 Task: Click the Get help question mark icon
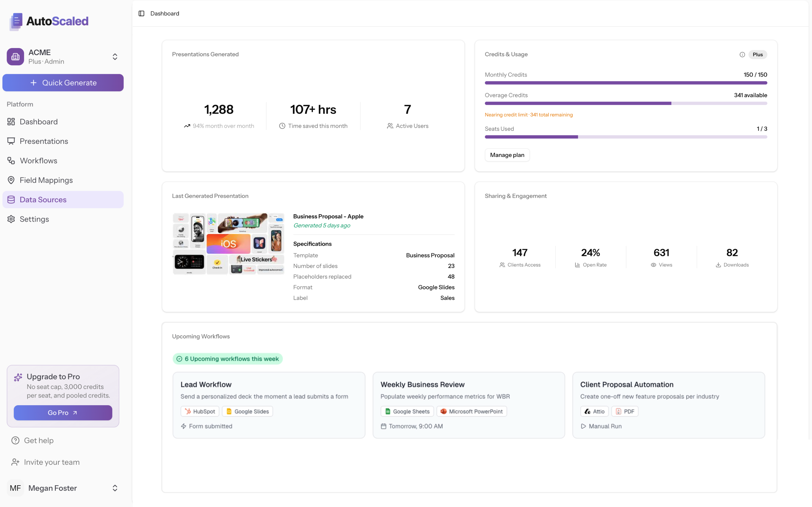point(15,440)
